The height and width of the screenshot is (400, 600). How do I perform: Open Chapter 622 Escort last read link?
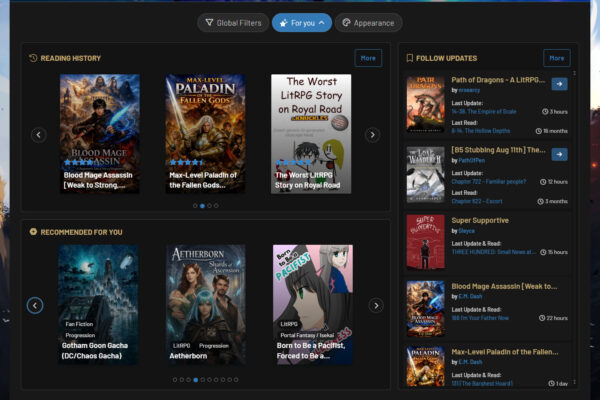[477, 201]
